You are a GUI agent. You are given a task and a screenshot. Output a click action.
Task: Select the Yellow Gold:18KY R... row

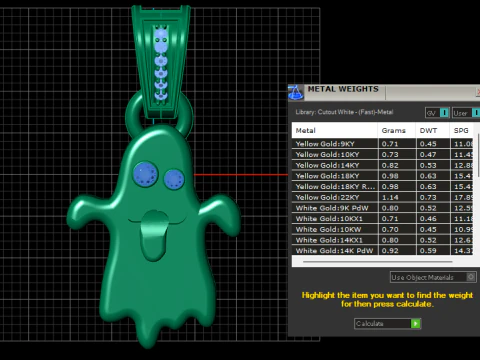(383, 186)
